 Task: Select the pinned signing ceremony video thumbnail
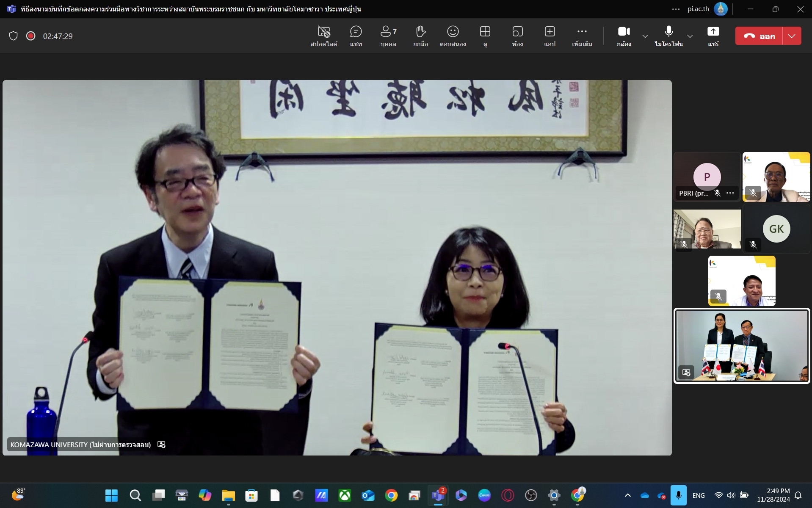[x=742, y=346]
